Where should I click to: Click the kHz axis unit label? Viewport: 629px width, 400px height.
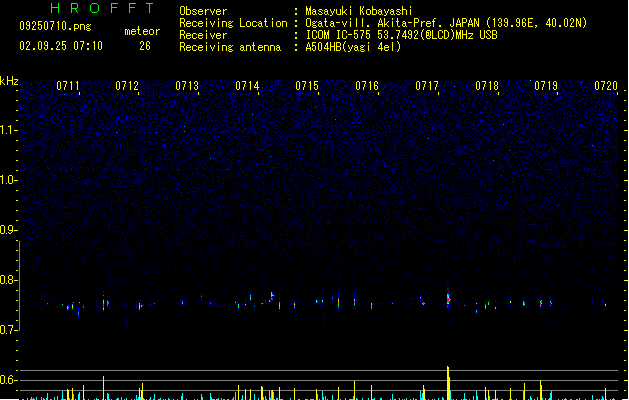9,81
